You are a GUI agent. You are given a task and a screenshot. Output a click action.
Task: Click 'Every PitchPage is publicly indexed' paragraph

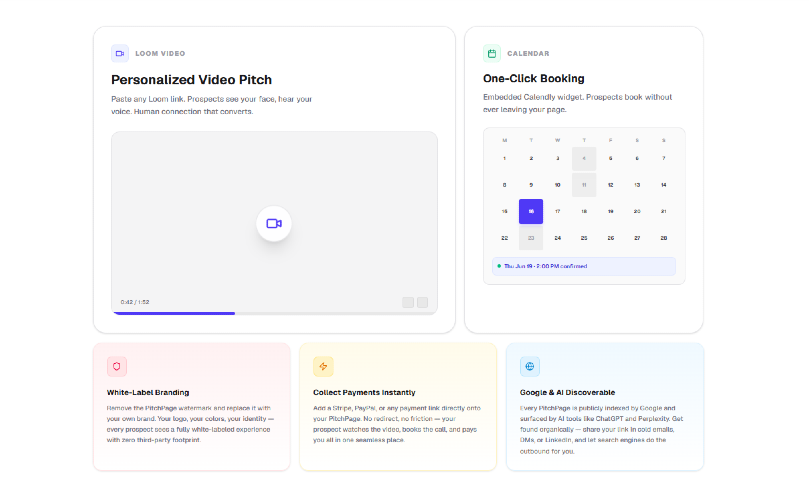(602, 429)
